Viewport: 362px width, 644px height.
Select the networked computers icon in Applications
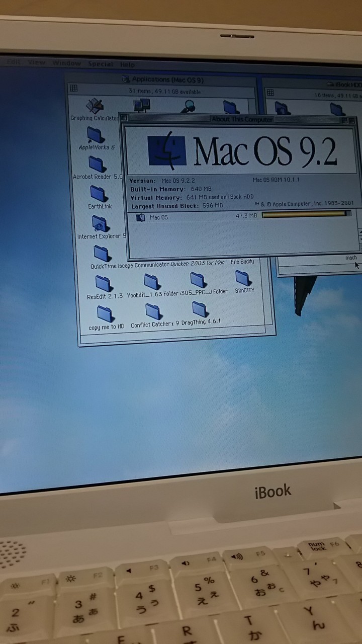point(142,106)
